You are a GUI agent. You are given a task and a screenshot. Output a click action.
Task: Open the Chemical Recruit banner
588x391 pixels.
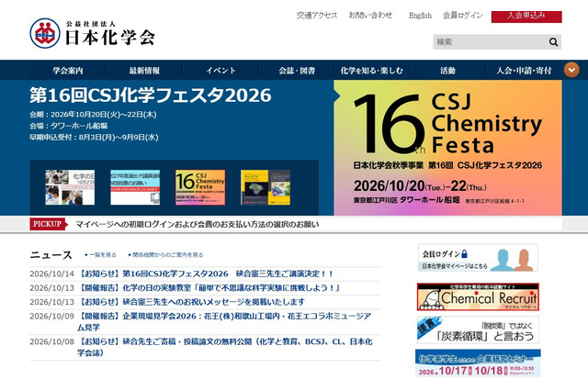[478, 296]
